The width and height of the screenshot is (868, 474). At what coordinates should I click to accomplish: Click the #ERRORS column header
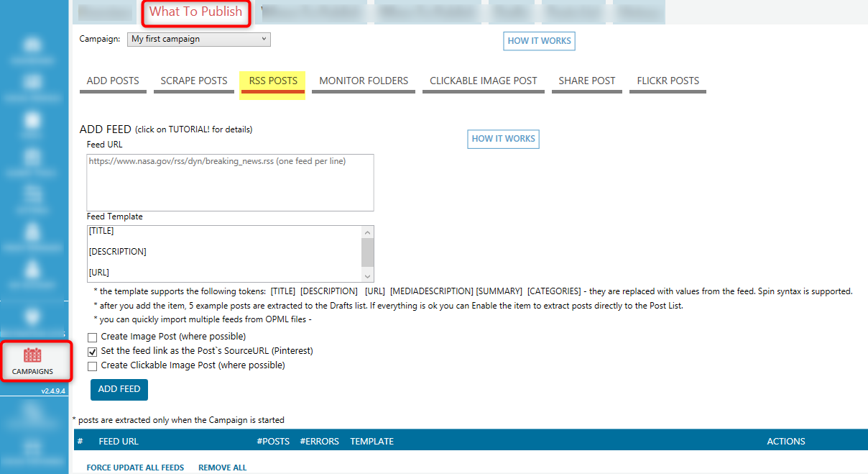tap(319, 441)
